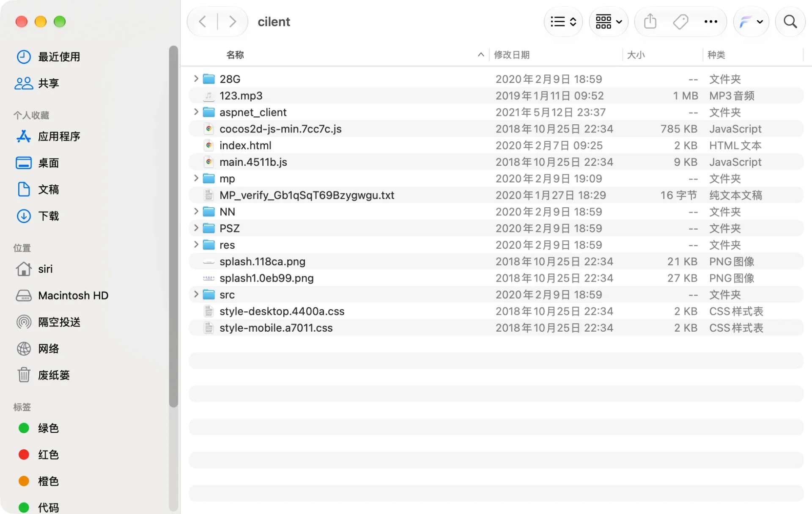Expand the PSZ folder
The width and height of the screenshot is (812, 514).
[196, 228]
